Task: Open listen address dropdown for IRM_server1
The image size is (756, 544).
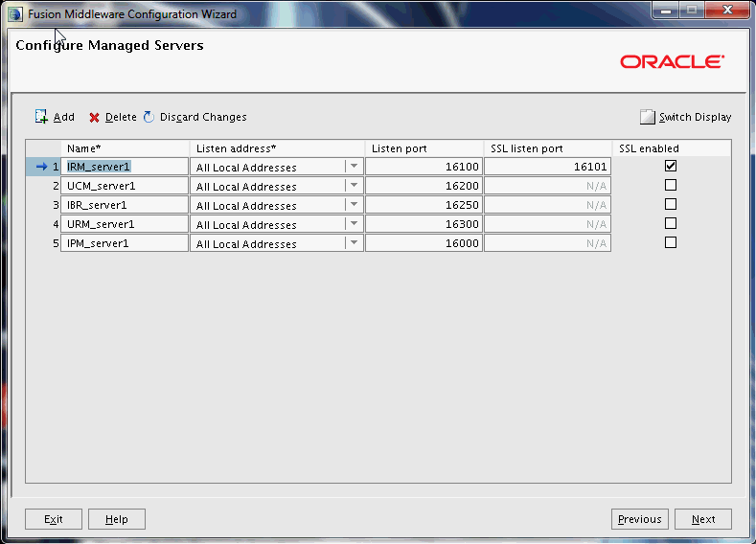Action: tap(354, 167)
